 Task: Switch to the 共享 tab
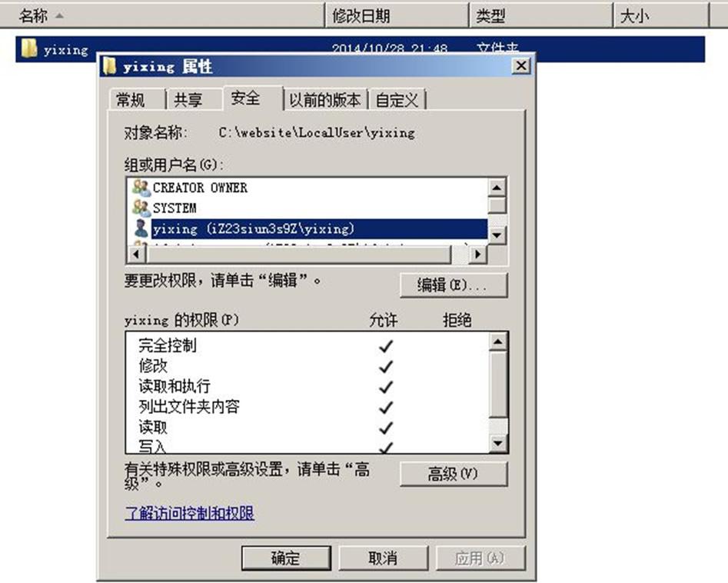tap(188, 100)
